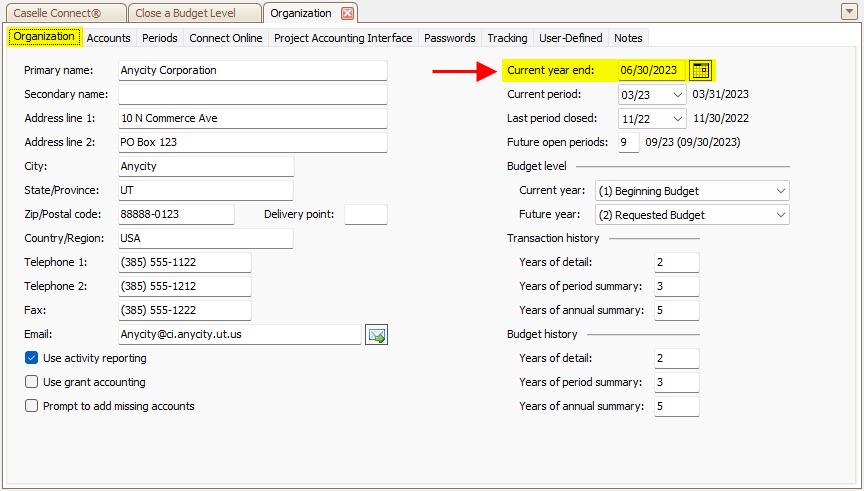Go to Project Accounting Interface tab
Screen dimensions: 864x491
[x=343, y=38]
